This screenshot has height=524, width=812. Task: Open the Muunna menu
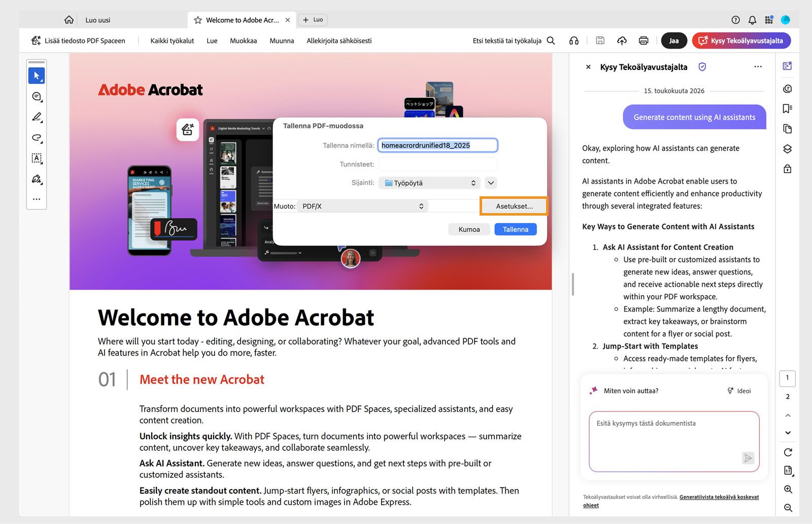point(282,41)
